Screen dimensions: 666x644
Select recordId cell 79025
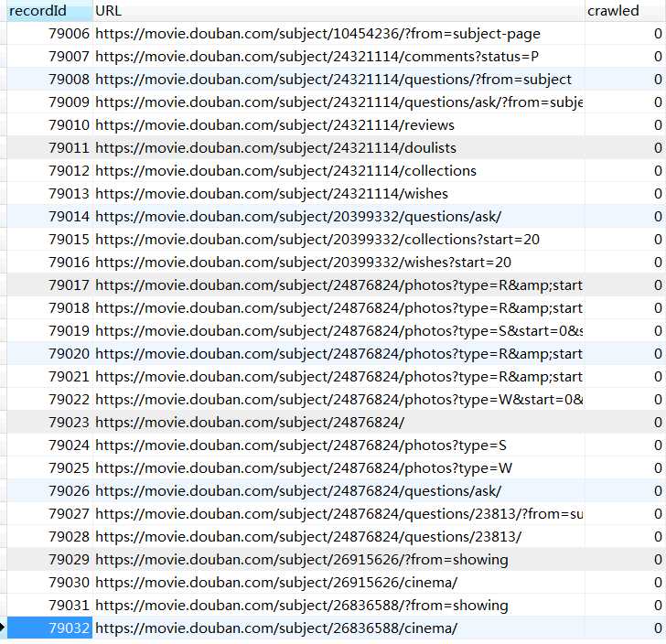49,468
